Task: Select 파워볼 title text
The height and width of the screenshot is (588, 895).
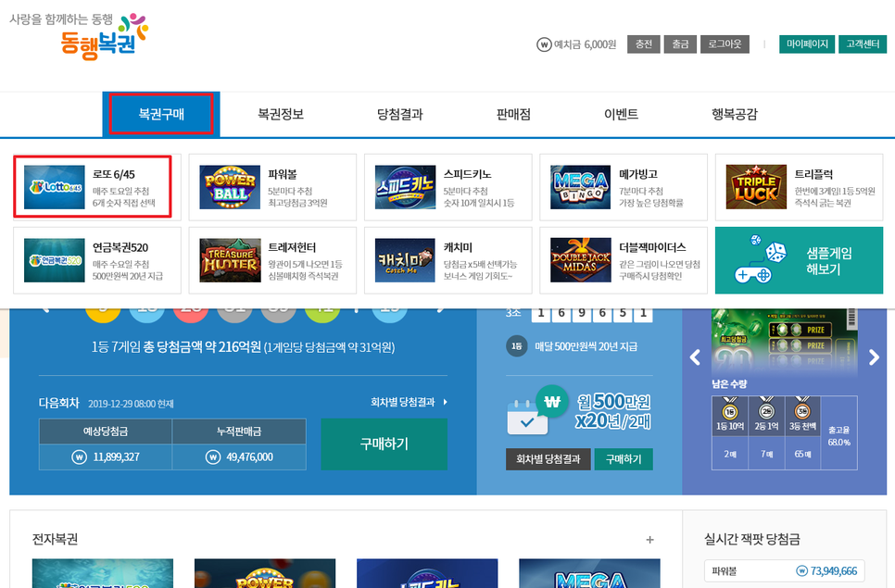Action: click(283, 174)
